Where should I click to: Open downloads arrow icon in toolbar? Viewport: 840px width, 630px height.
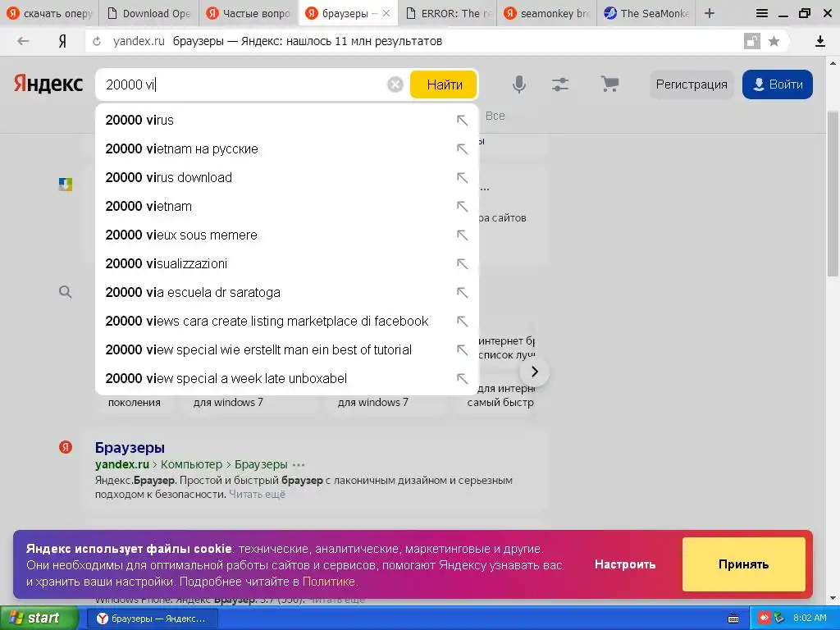[x=819, y=41]
